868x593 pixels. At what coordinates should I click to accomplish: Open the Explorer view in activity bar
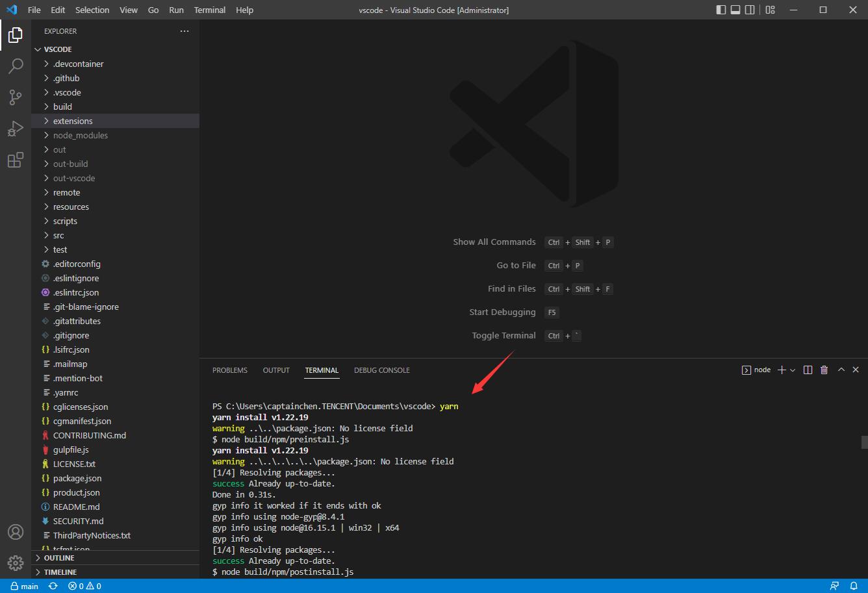pyautogui.click(x=16, y=35)
